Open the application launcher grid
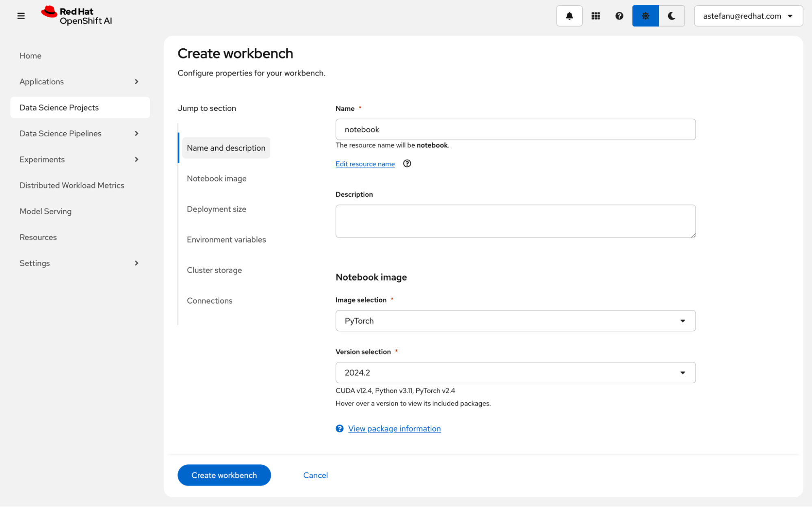812x507 pixels. [595, 16]
